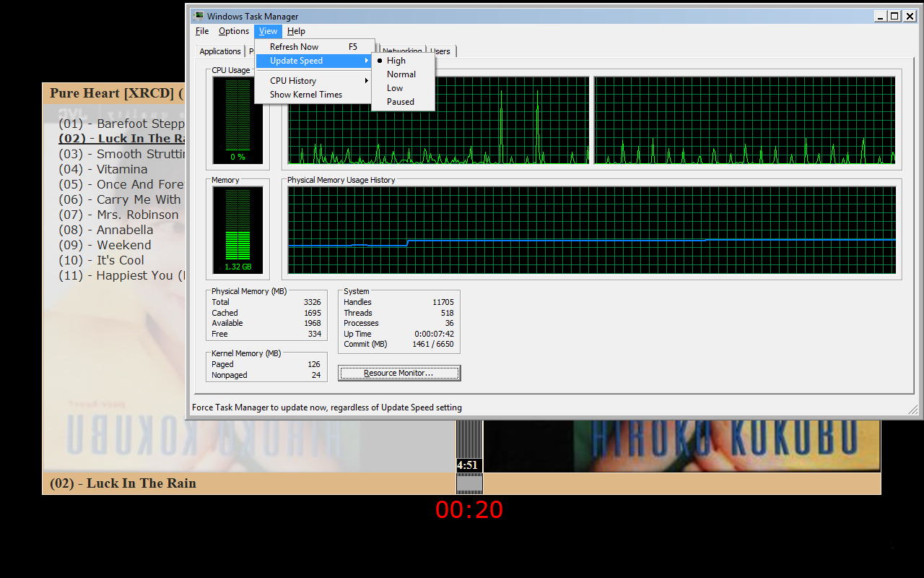Select track (10) It's Cool
The height and width of the screenshot is (578, 924).
click(102, 260)
